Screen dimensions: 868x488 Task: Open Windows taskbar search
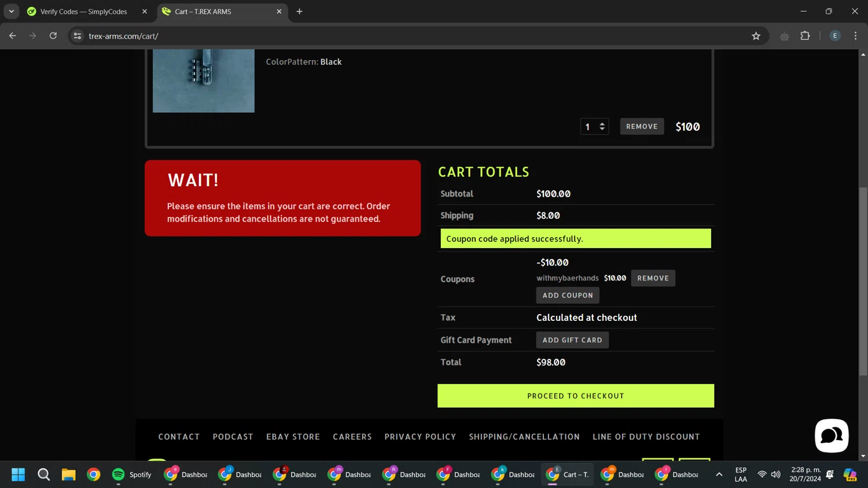point(43,475)
